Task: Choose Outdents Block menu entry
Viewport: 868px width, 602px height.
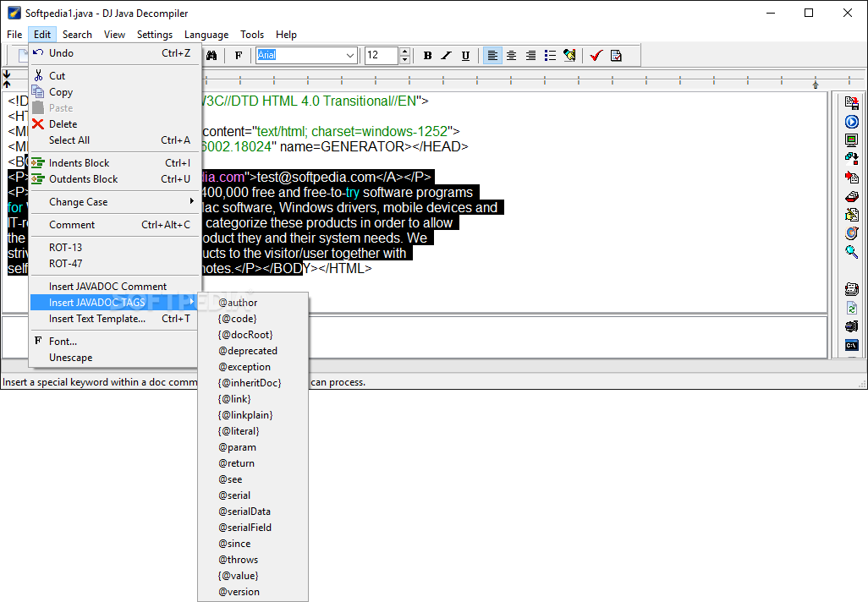Action: (x=114, y=179)
